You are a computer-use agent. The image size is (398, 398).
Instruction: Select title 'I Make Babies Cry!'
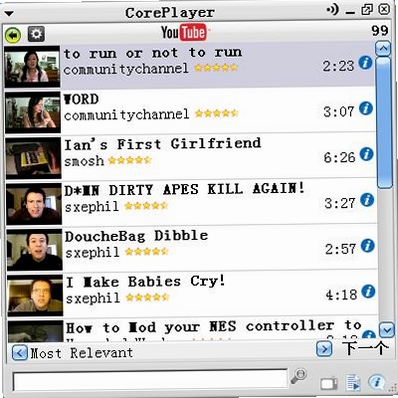pyautogui.click(x=146, y=282)
